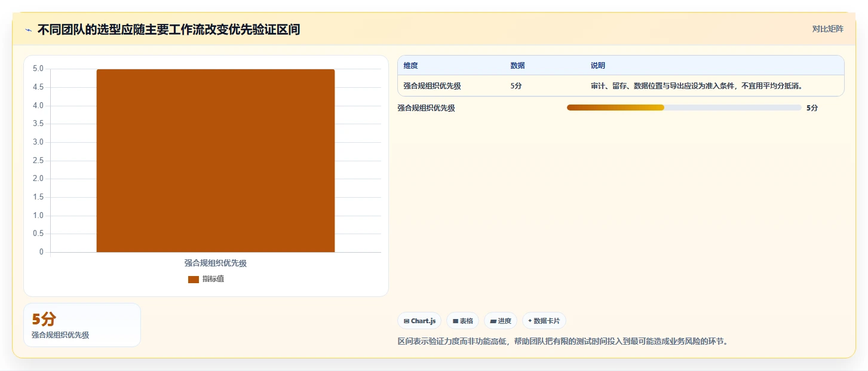Click the brown bar in the chart

point(216,161)
